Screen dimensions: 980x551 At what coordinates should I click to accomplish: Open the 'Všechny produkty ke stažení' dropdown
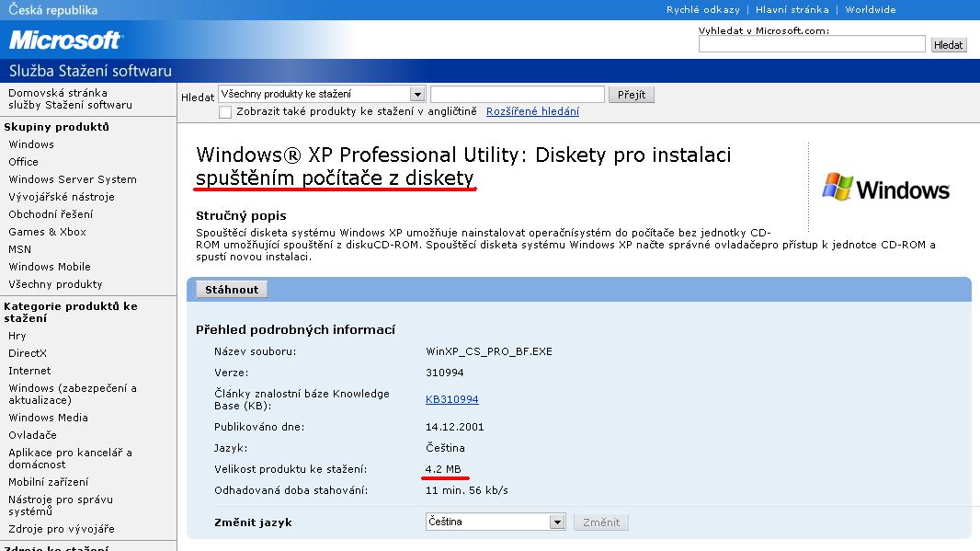pyautogui.click(x=322, y=94)
